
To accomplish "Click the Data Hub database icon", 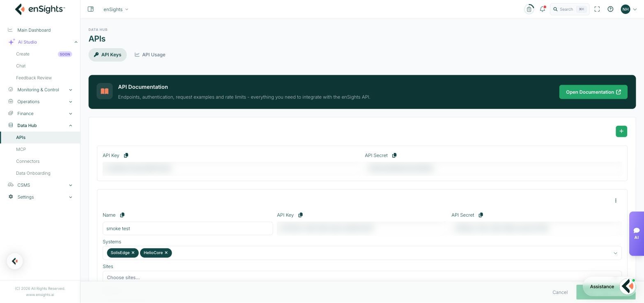I will (x=11, y=125).
